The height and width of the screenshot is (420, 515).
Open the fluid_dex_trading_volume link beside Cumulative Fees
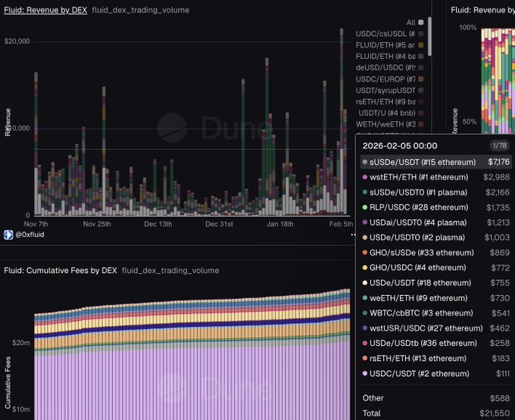click(x=170, y=271)
